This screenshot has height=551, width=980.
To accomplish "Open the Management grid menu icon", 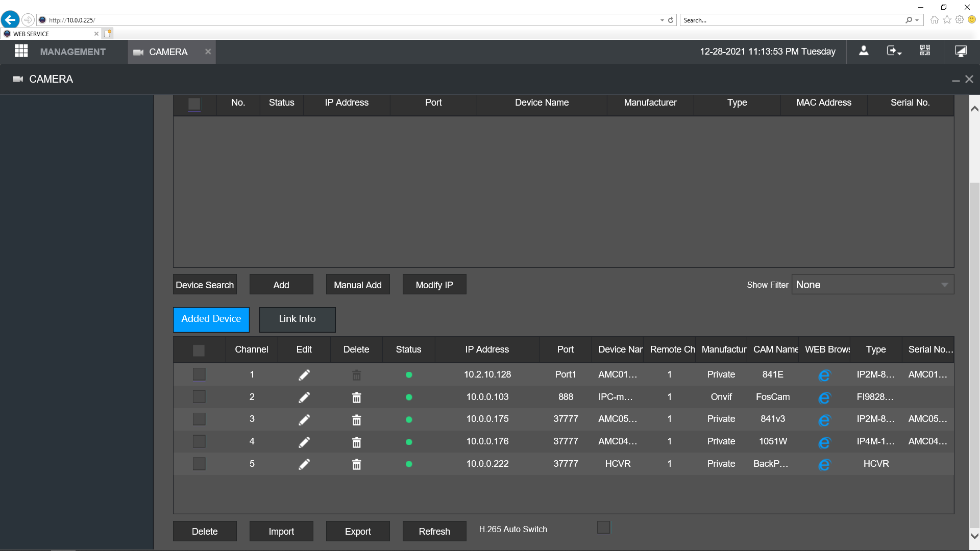I will 21,51.
